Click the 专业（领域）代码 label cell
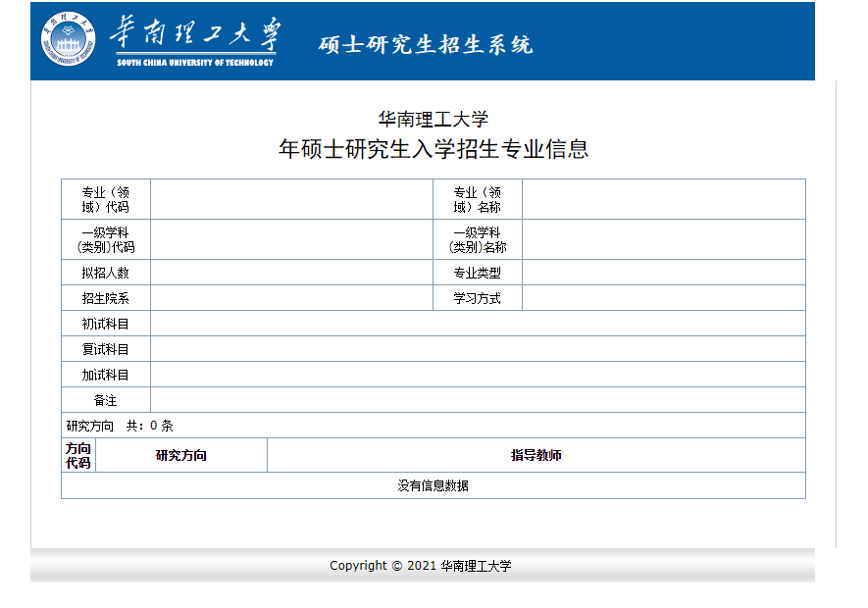This screenshot has width=868, height=608. [106, 199]
